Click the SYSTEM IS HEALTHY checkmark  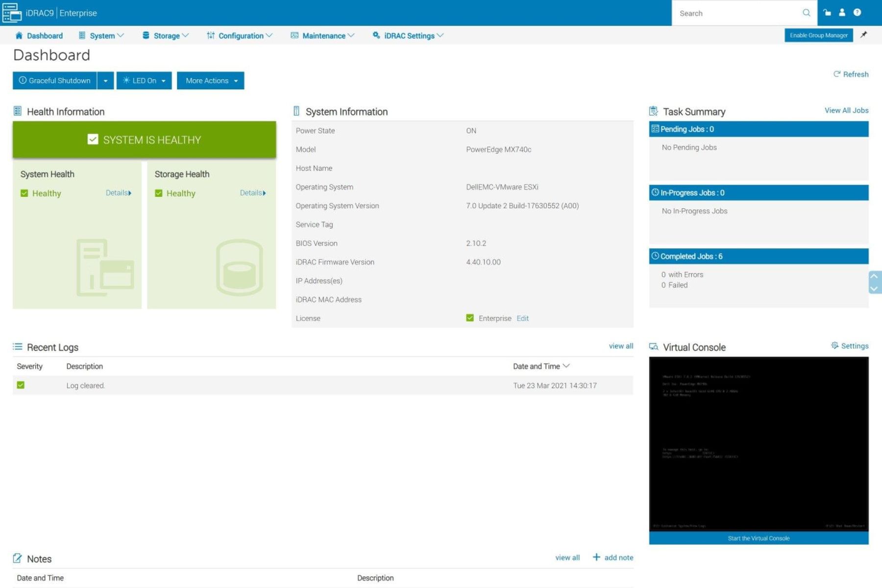coord(93,140)
